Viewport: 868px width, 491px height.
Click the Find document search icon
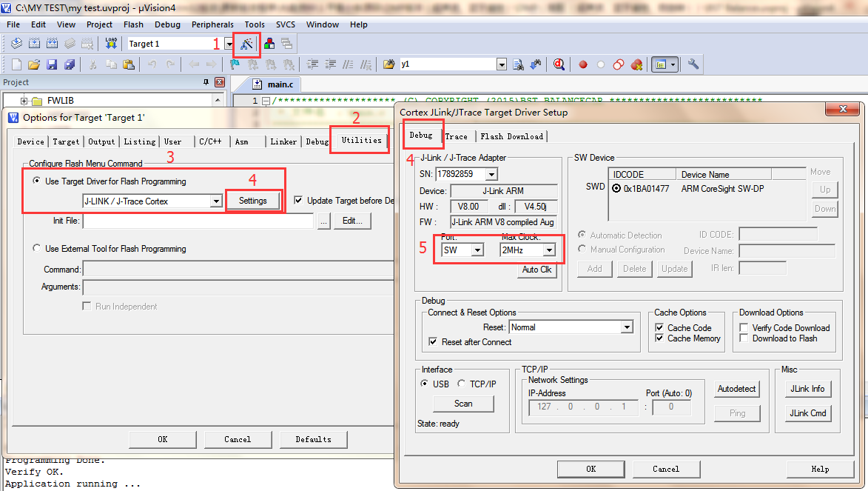pos(518,64)
